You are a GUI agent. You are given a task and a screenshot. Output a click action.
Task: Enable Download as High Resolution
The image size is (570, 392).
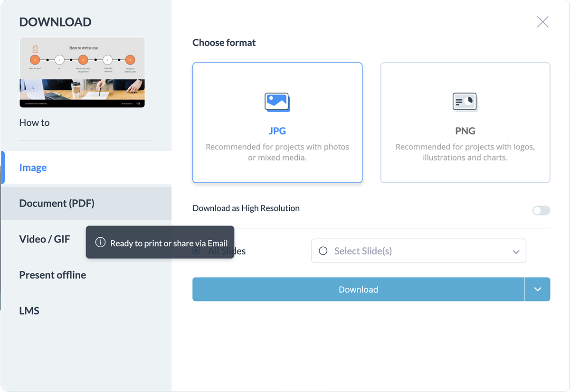coord(541,210)
